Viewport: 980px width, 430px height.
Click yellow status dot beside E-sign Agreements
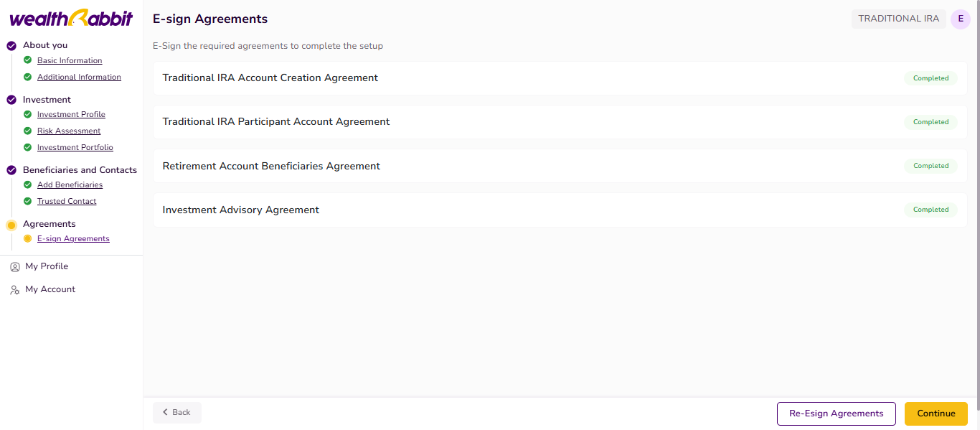pos(28,238)
